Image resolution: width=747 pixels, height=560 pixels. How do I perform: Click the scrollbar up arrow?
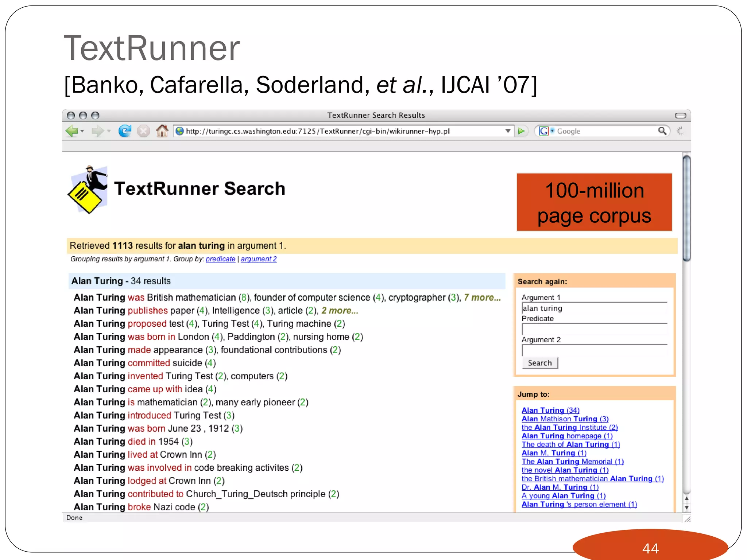pyautogui.click(x=687, y=498)
